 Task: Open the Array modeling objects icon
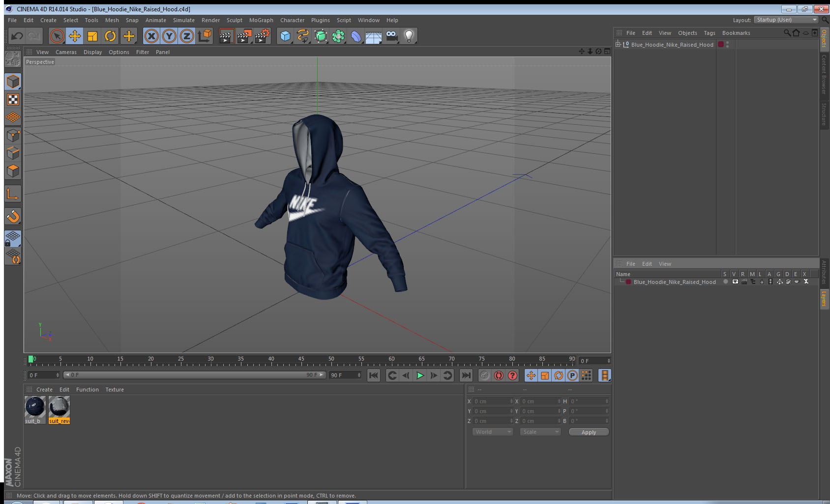tap(338, 36)
